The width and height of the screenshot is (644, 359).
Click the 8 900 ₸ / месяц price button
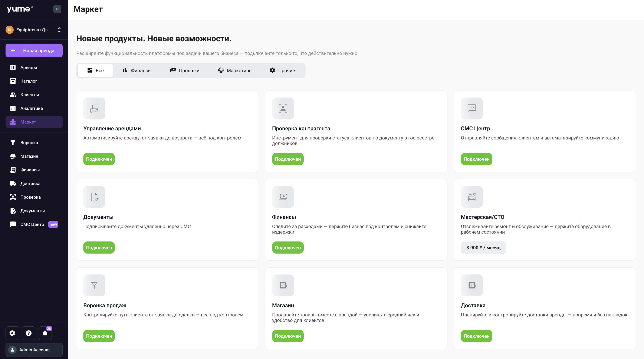point(483,247)
